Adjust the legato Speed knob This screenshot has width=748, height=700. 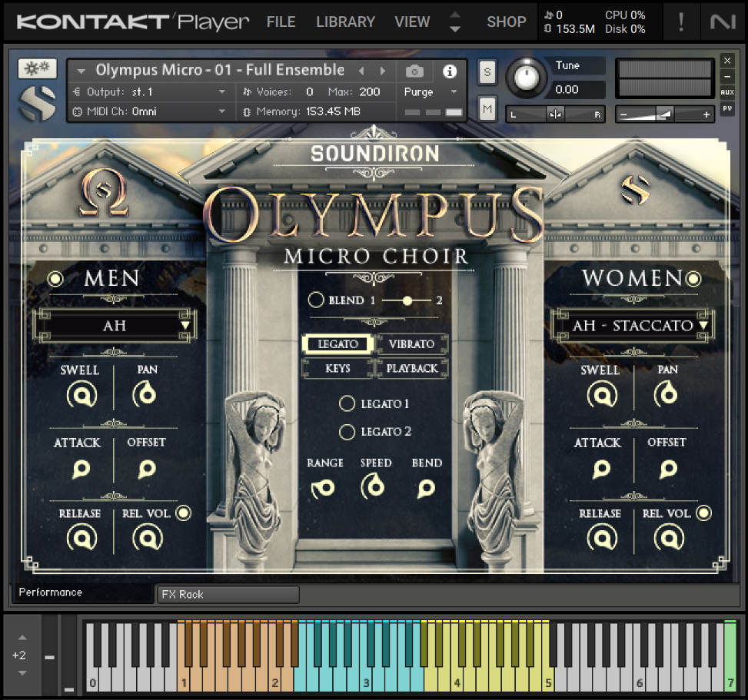pyautogui.click(x=374, y=487)
